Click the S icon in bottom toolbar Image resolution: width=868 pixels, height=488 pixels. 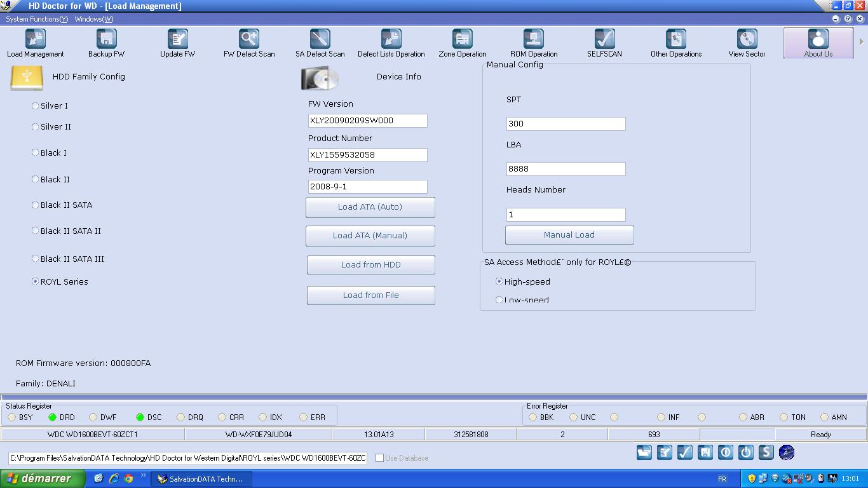[x=766, y=452]
